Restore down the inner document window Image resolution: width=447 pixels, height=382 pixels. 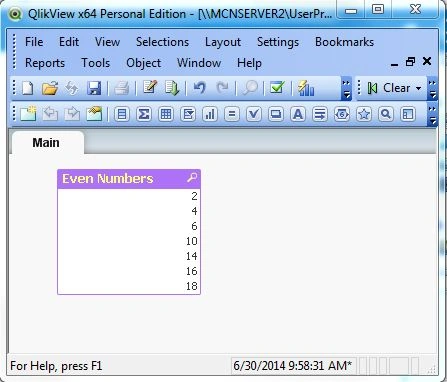(410, 62)
